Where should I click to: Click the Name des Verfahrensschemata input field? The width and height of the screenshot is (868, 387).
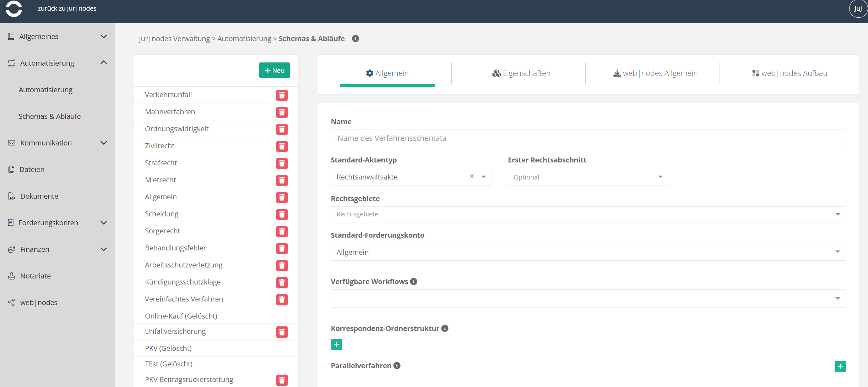coord(588,138)
